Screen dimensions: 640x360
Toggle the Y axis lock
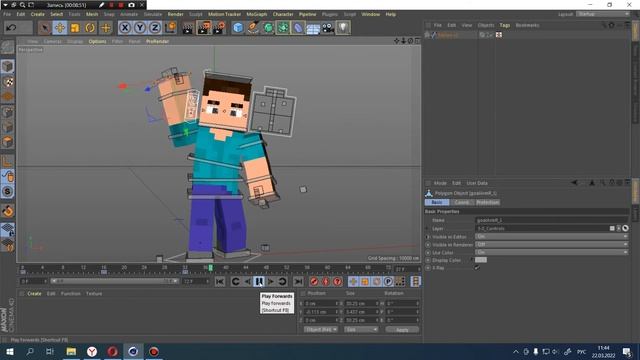pos(140,28)
